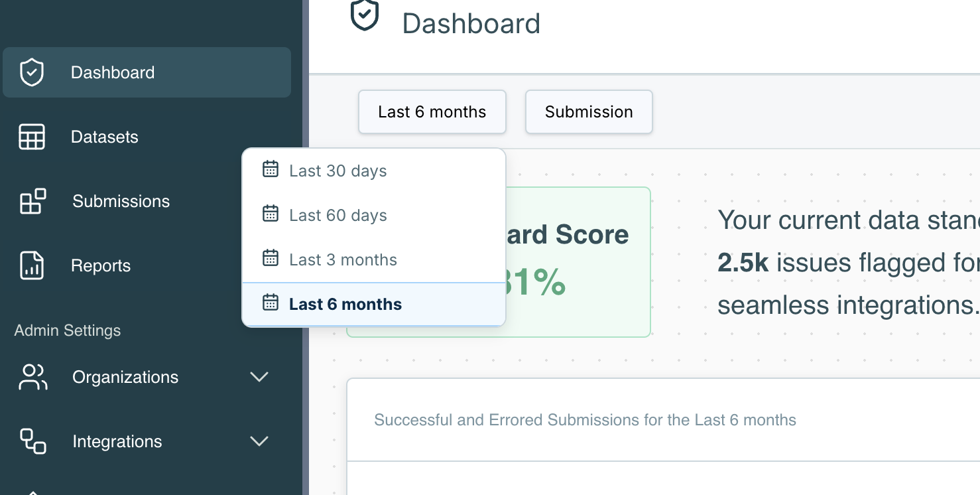Click the Dashboard shield icon in sidebar
Image resolution: width=980 pixels, height=495 pixels.
32,72
